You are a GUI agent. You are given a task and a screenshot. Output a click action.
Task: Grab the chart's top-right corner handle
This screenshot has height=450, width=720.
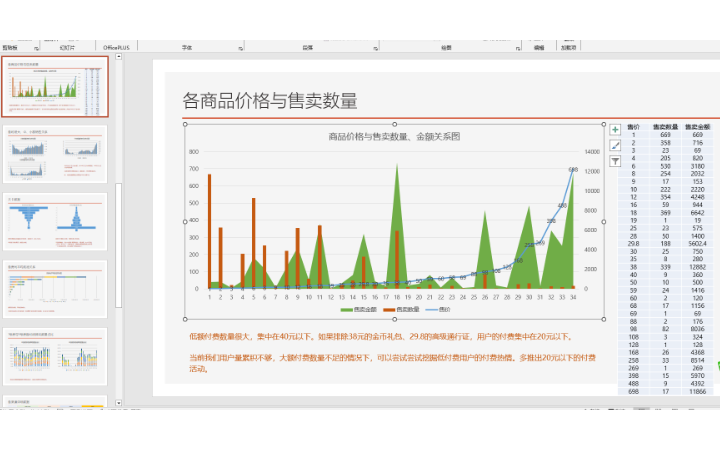point(604,124)
